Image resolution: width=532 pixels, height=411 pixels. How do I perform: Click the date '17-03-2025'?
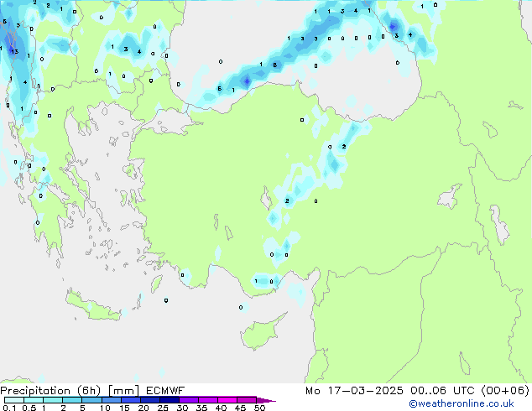pos(365,391)
